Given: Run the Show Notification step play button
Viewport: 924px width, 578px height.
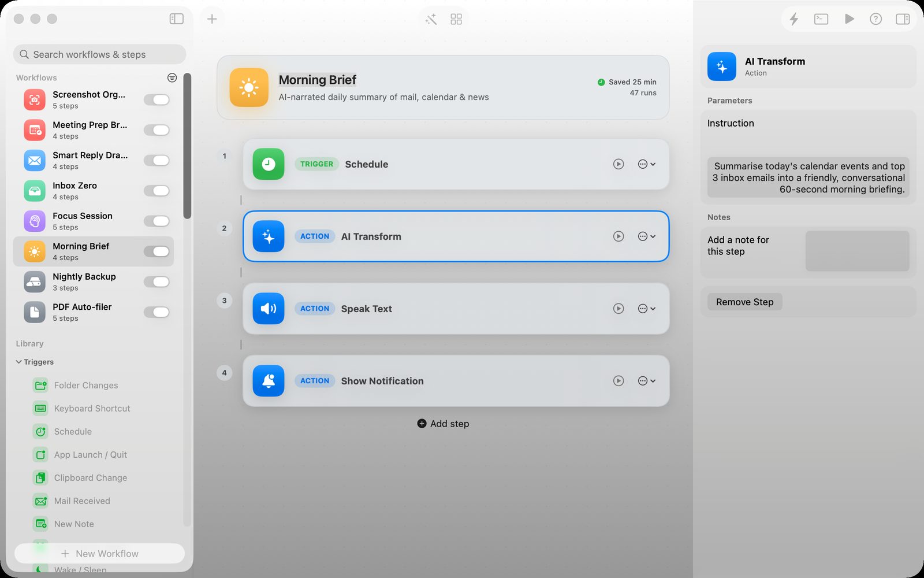Looking at the screenshot, I should (619, 381).
